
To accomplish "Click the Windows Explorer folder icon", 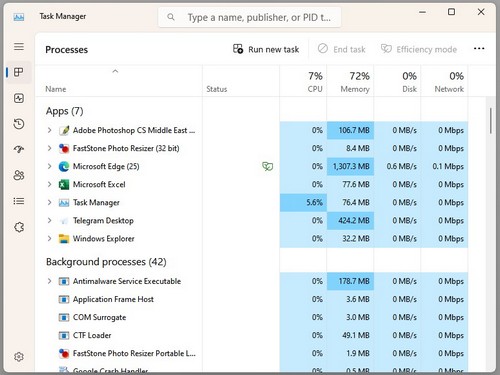I will click(x=64, y=239).
